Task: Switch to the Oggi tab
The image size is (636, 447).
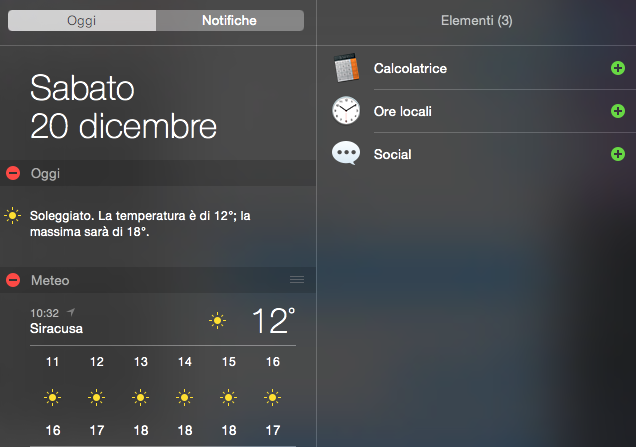Action: (82, 21)
